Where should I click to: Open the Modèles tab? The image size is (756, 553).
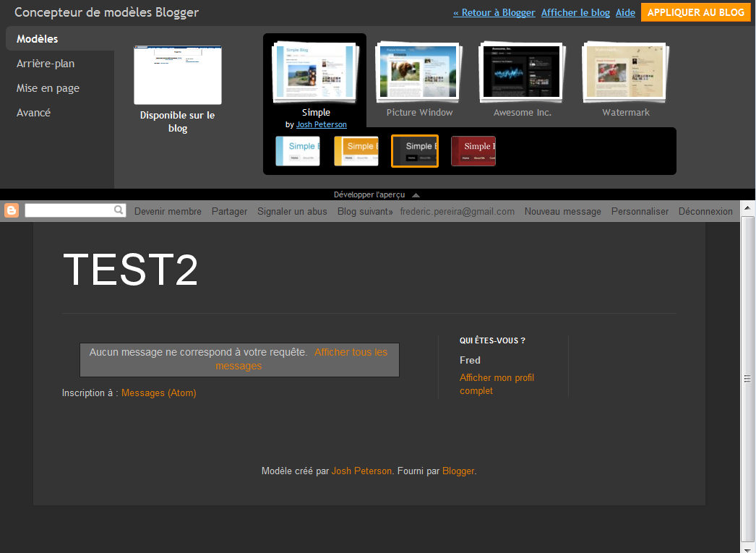tap(37, 39)
